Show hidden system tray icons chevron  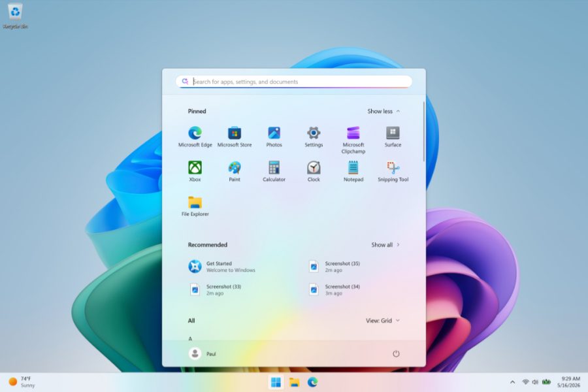tap(512, 382)
